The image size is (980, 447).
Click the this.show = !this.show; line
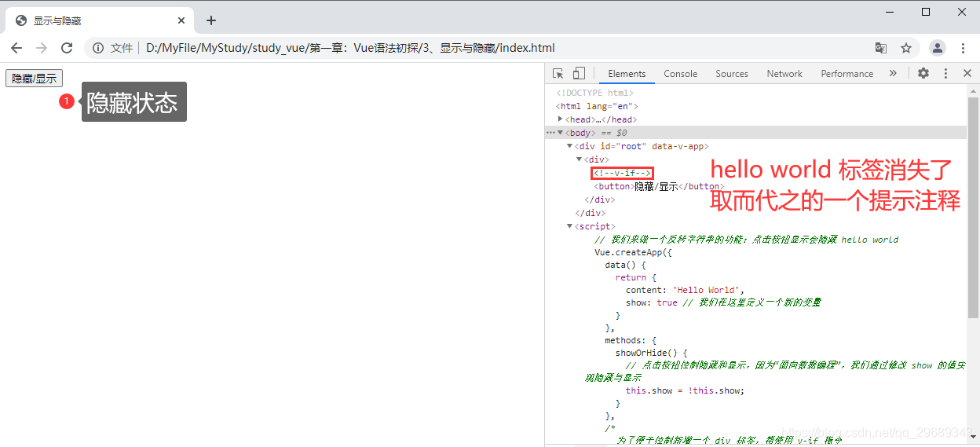pos(684,390)
